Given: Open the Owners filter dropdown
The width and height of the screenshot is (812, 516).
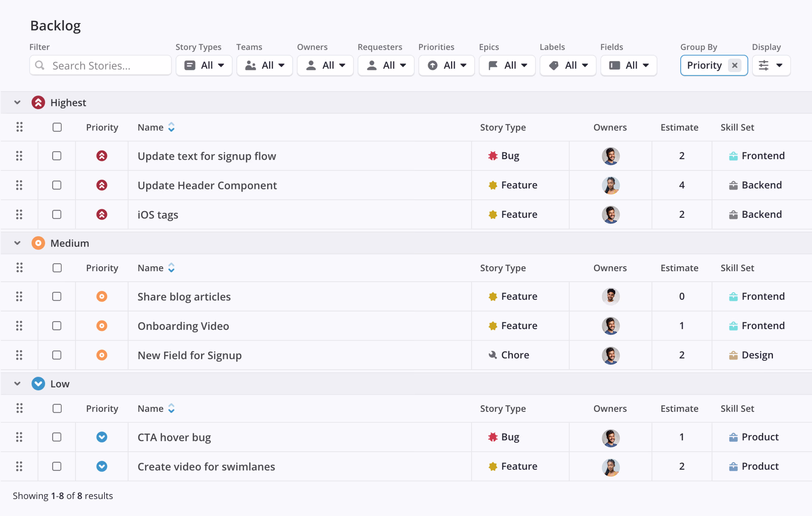Looking at the screenshot, I should click(x=325, y=65).
